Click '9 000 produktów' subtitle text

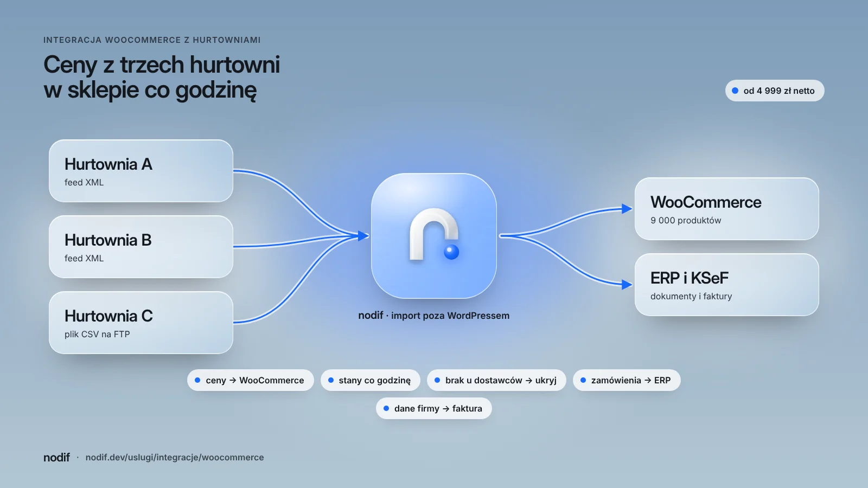coord(686,220)
